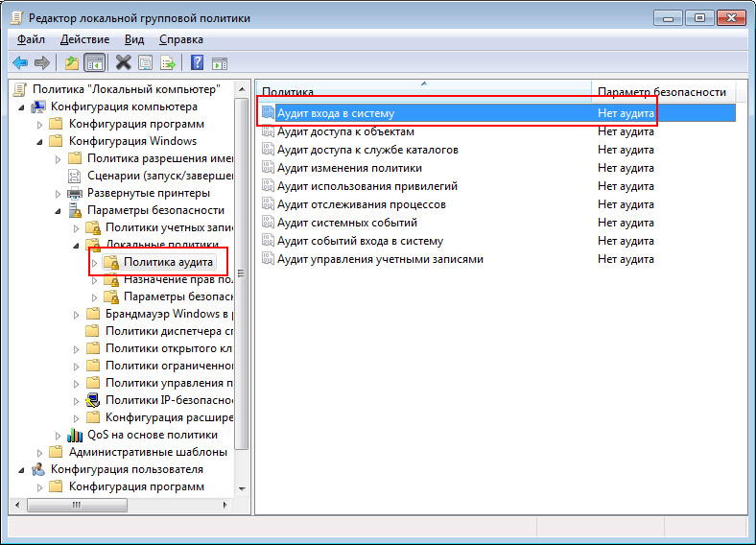
Task: Click tree pane vertical scrollbar down arrow
Action: 242,488
